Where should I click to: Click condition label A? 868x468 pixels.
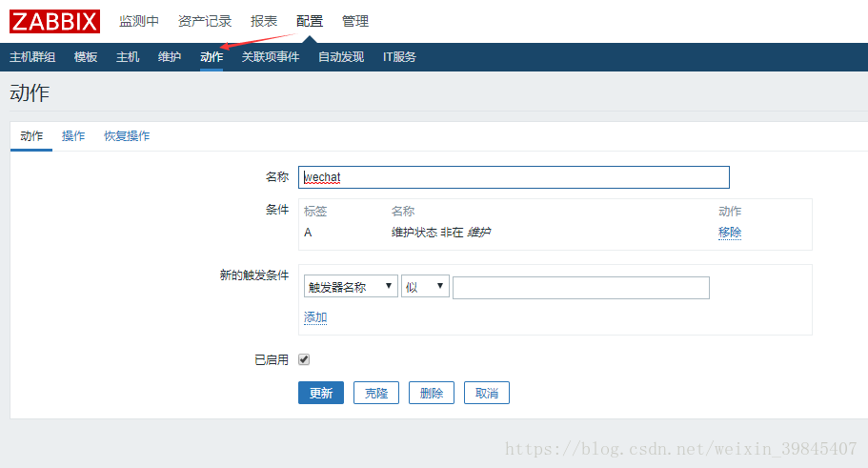tap(308, 233)
